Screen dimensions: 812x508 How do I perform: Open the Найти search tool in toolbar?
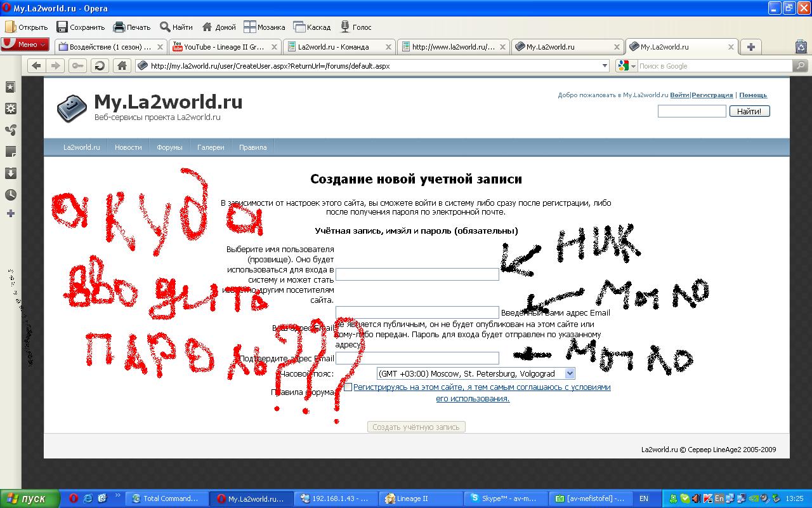click(x=176, y=27)
